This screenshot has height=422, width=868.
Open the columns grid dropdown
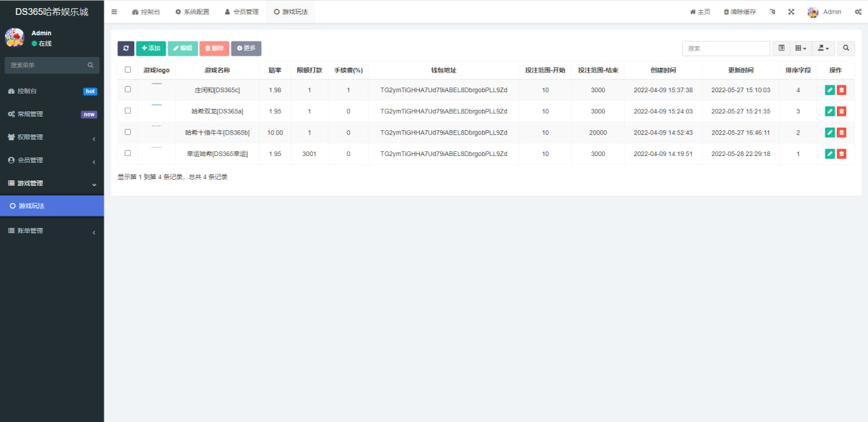(x=800, y=48)
